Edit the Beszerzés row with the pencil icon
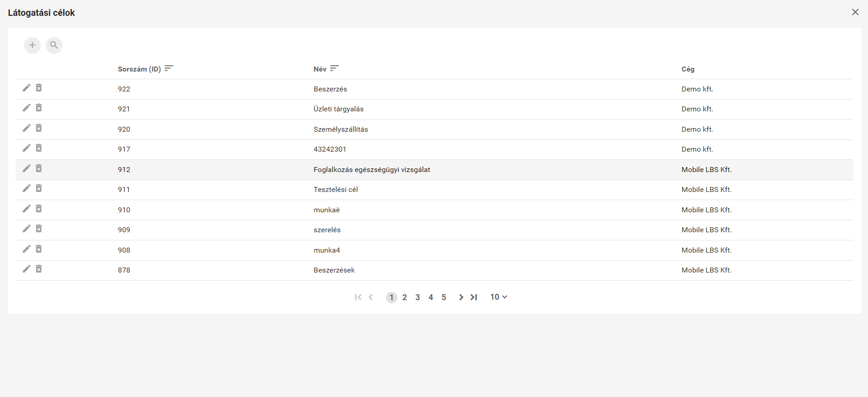868x397 pixels. point(27,88)
